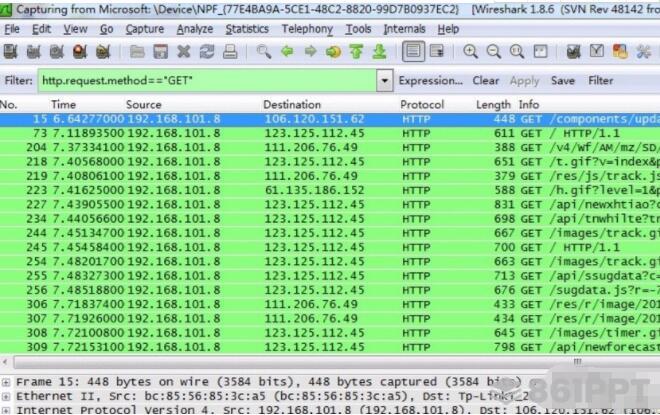Find a packet magnifier icon
This screenshot has width=660, height=415.
[264, 52]
